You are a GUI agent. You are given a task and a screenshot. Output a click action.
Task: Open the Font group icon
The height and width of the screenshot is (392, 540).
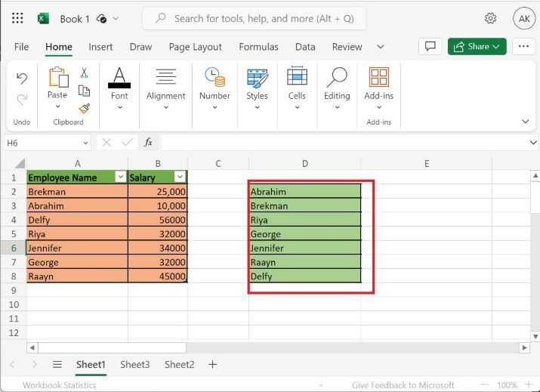click(119, 78)
